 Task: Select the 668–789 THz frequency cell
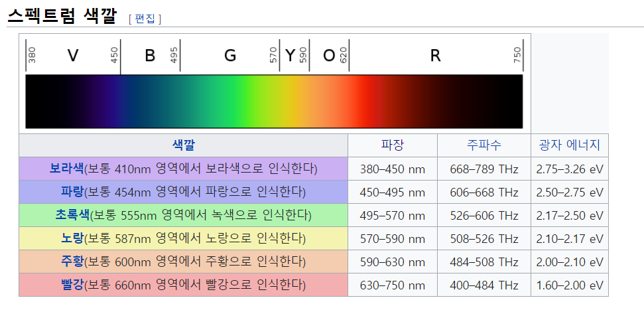pyautogui.click(x=483, y=169)
